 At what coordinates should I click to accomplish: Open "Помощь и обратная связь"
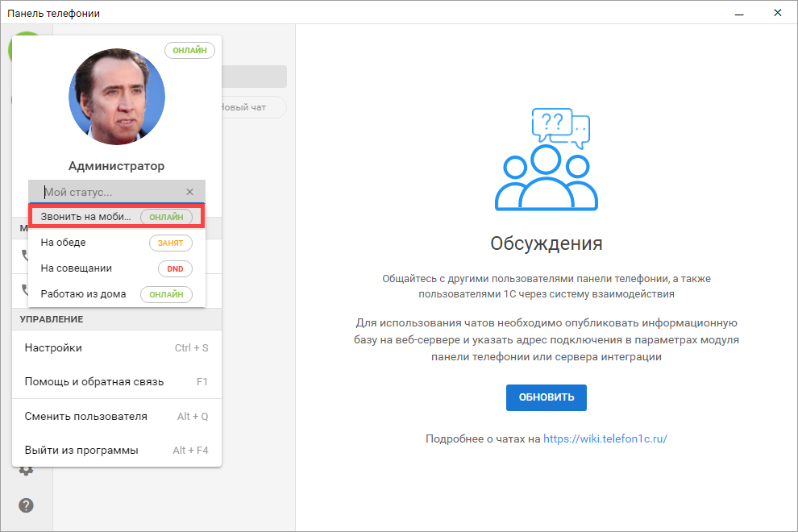94,381
